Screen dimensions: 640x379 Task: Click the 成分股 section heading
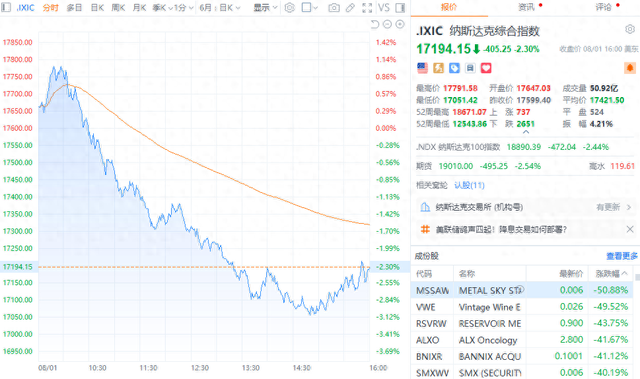pyautogui.click(x=426, y=256)
